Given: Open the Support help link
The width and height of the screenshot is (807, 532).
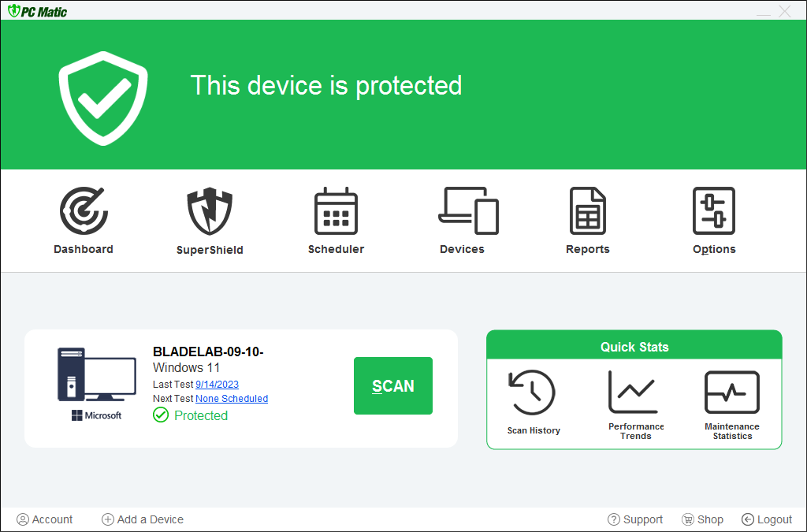Looking at the screenshot, I should [x=635, y=519].
